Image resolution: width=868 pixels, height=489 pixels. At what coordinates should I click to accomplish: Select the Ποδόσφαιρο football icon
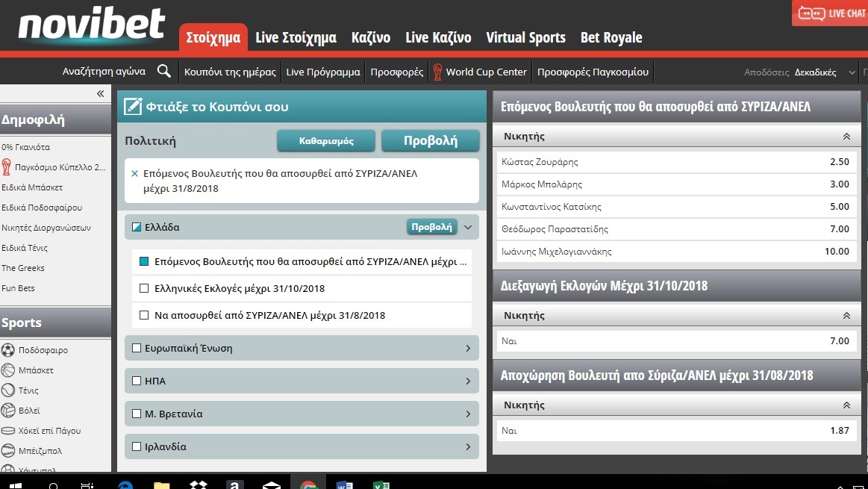pyautogui.click(x=7, y=350)
